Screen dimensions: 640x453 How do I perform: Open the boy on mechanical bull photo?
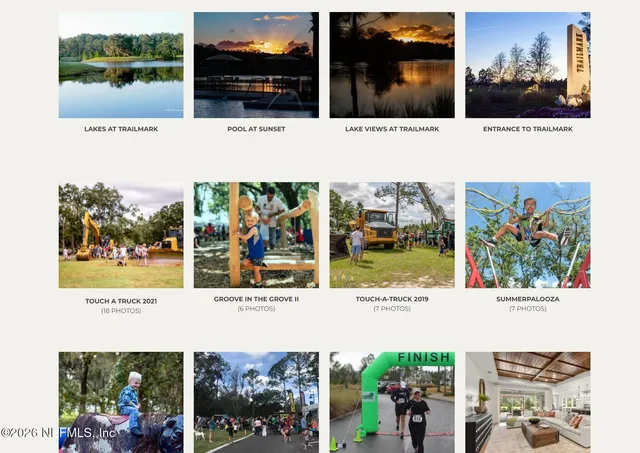tap(121, 402)
